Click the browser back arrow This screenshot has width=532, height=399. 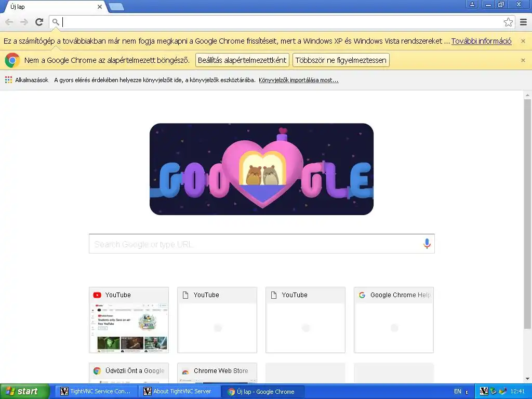tap(9, 22)
